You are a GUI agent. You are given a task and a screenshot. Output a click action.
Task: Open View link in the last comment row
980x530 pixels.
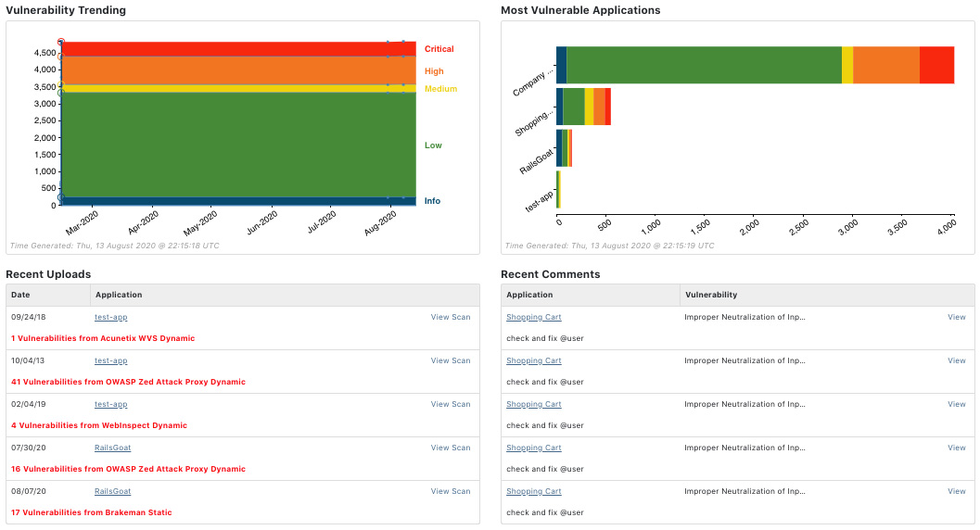(x=956, y=491)
